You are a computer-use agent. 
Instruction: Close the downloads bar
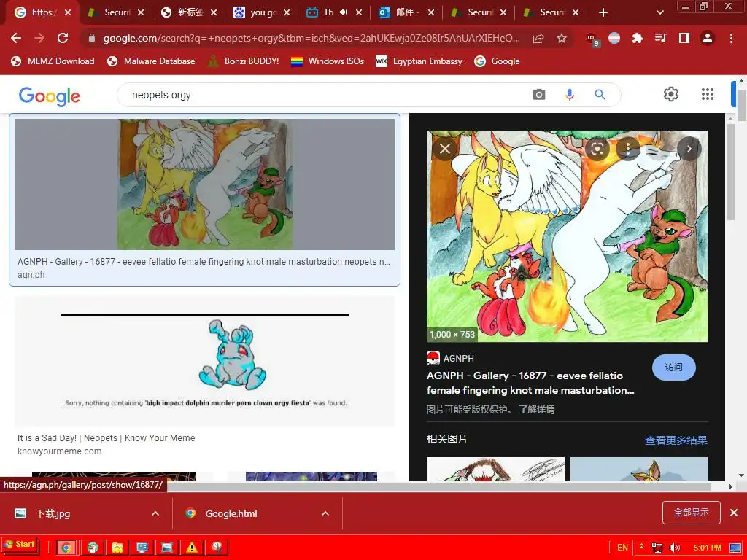(x=734, y=513)
